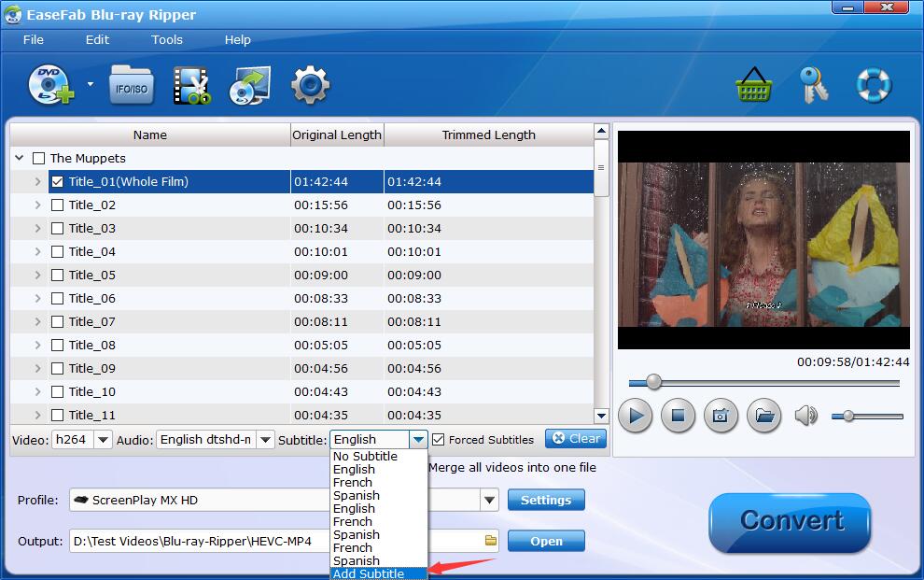Check the Title_07 checkbox
The height and width of the screenshot is (580, 924).
[57, 322]
